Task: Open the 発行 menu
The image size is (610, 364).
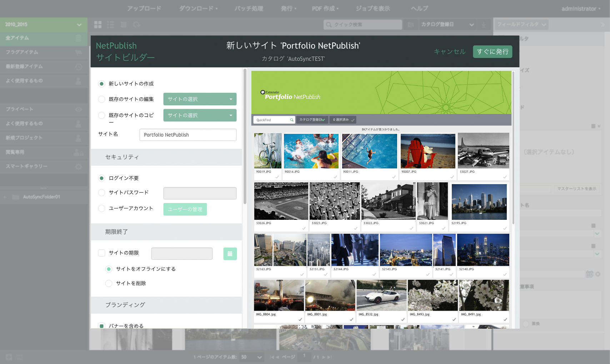Action: click(x=289, y=9)
